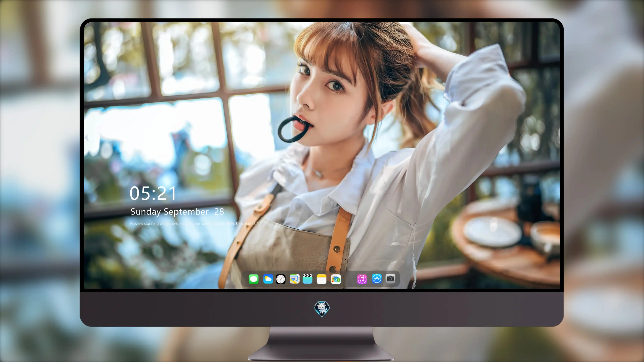
Task: Open the Camera app in the dock
Action: [390, 279]
